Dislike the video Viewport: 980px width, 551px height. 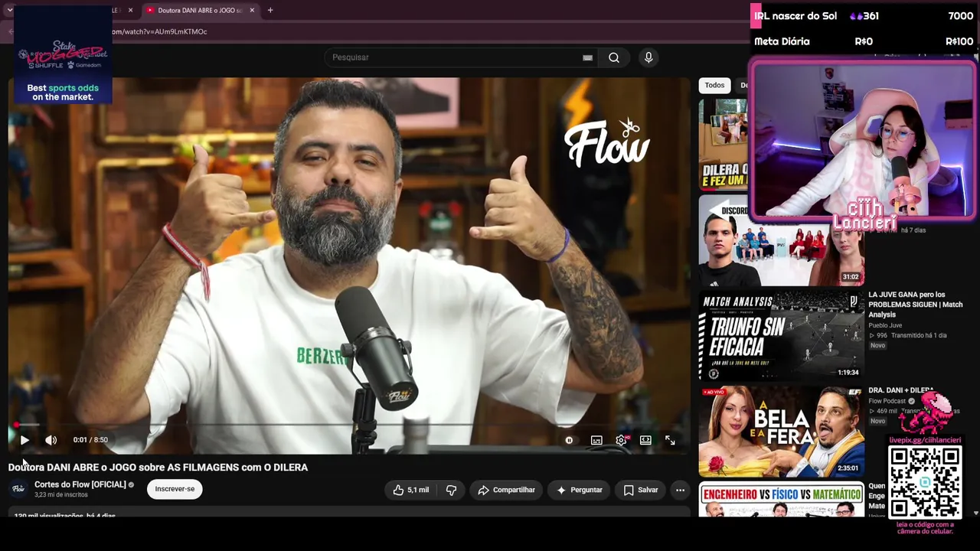451,490
